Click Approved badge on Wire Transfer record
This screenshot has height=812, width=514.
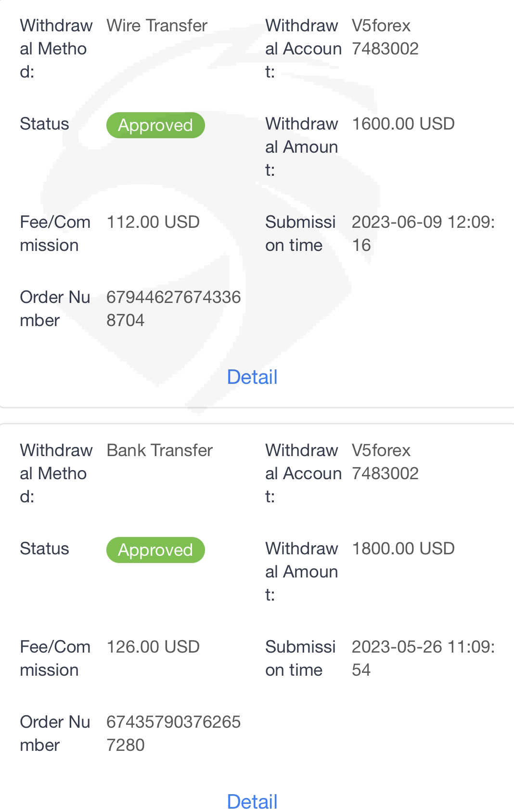point(155,125)
